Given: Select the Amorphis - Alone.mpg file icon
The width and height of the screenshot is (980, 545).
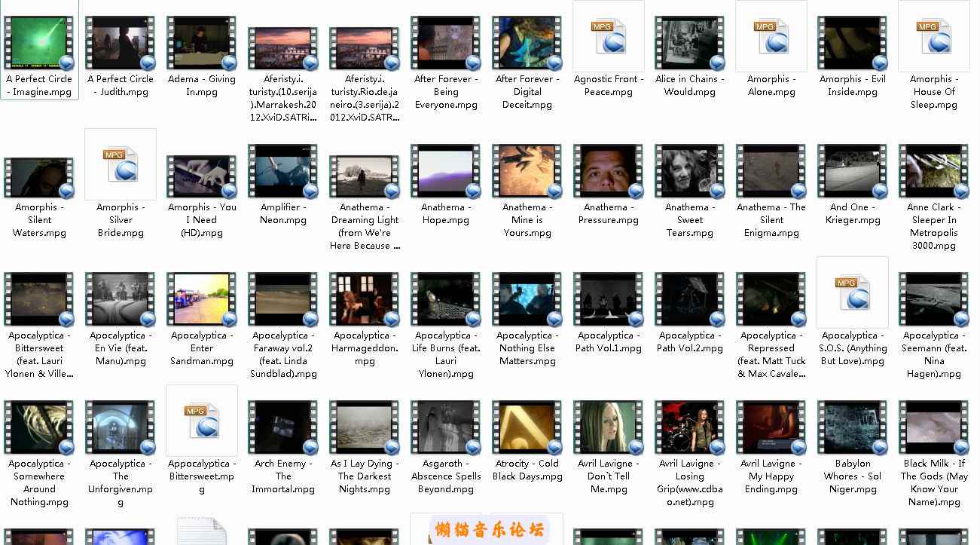Looking at the screenshot, I should pos(771,36).
